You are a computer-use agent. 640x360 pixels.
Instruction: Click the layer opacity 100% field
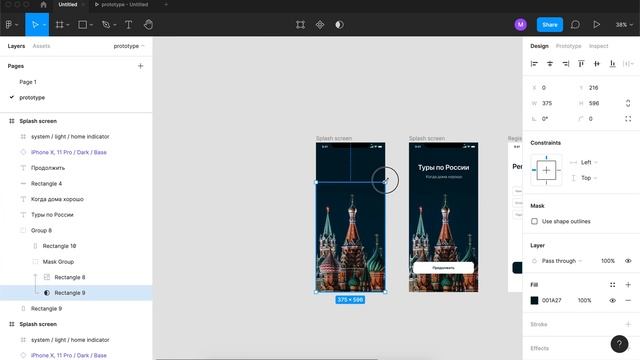coord(608,261)
